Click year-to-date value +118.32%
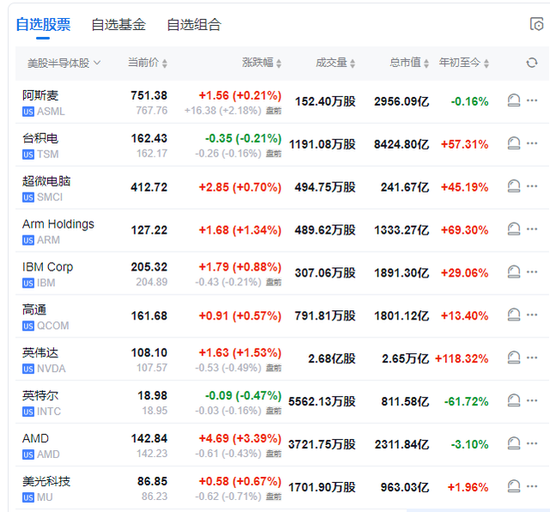Screen dimensions: 550x512 click(x=462, y=358)
